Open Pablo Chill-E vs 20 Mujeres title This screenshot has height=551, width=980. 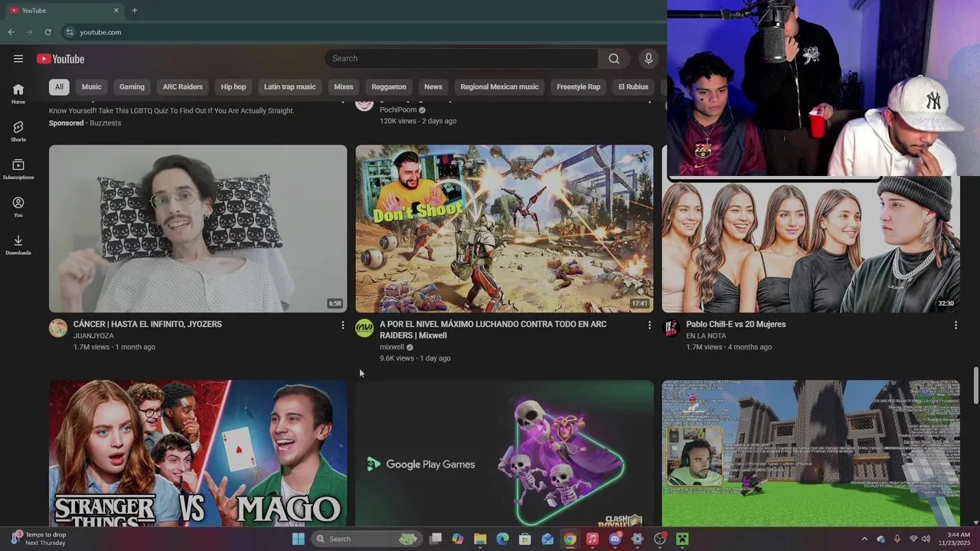[736, 324]
